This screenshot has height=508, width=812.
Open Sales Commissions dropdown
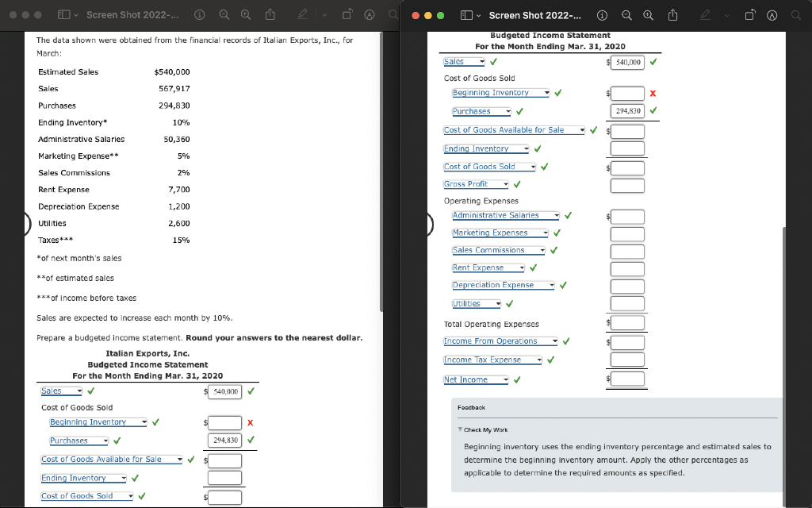(x=498, y=250)
